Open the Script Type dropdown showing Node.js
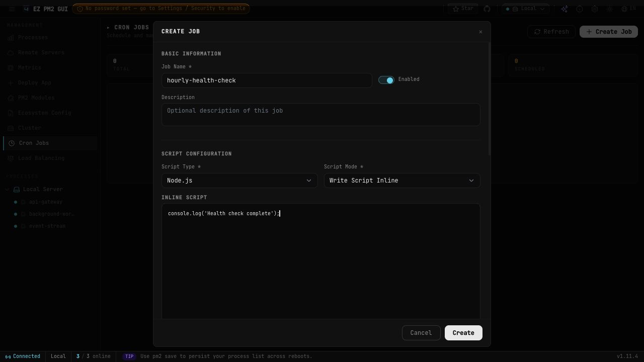Screen dimensions: 644x362 pos(239,180)
